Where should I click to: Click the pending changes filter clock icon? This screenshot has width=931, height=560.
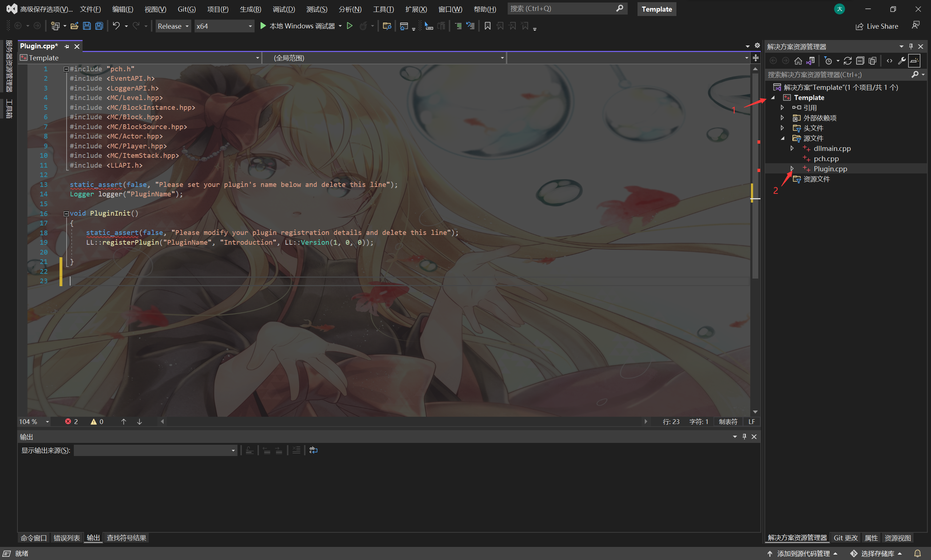pos(828,61)
